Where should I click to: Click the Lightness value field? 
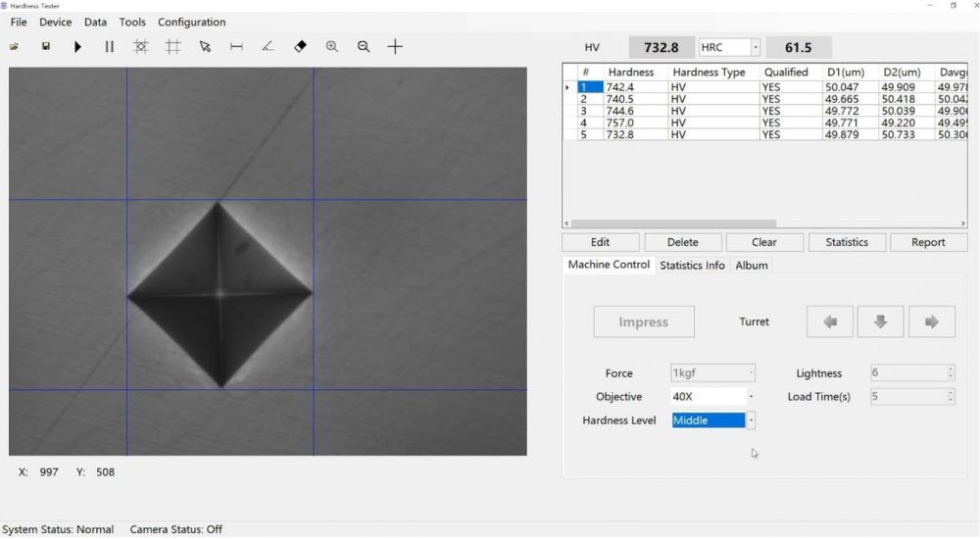(x=908, y=372)
